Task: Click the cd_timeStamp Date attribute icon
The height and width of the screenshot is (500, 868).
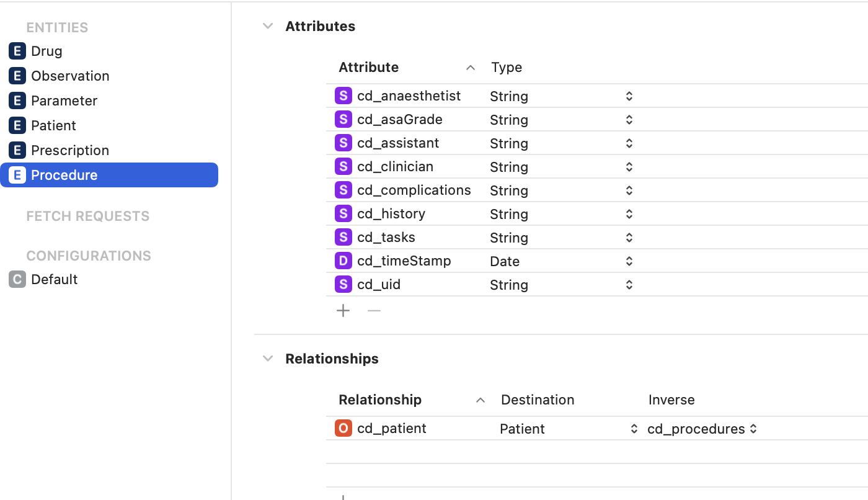Action: pyautogui.click(x=343, y=261)
